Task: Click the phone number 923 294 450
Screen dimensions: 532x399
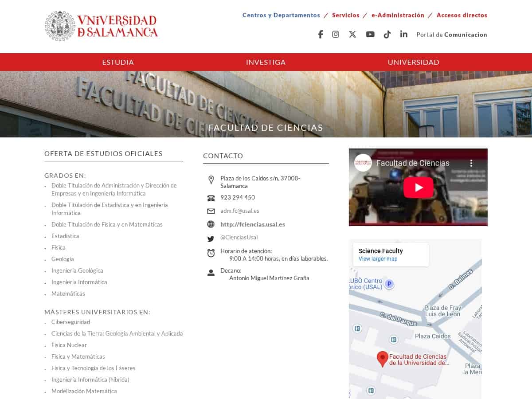Action: coord(238,198)
